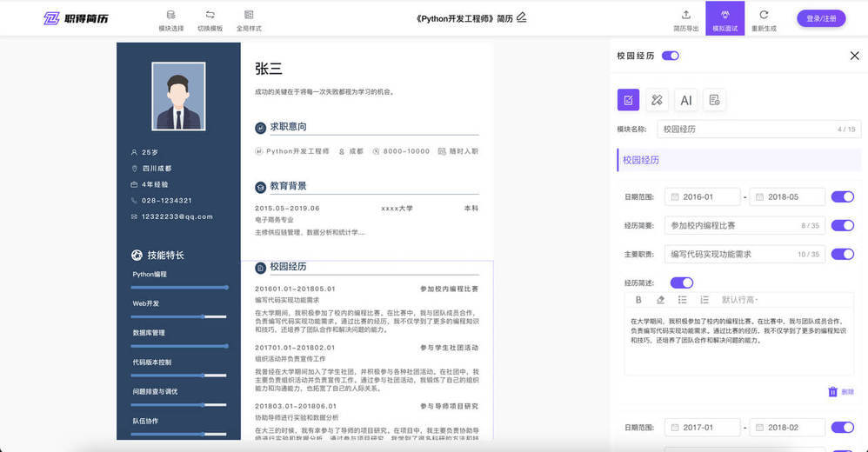The width and height of the screenshot is (868, 452).
Task: Click the calendar icon in the 2018-05 field
Action: point(759,197)
